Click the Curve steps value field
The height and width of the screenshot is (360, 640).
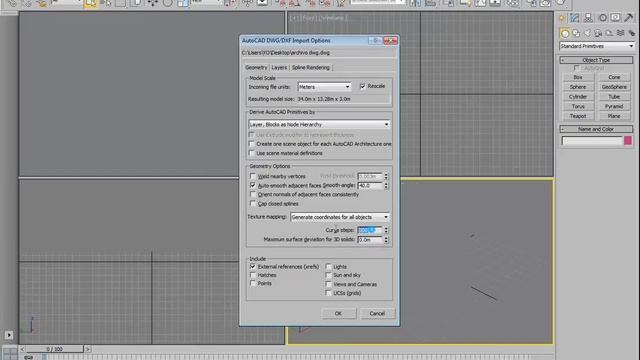[370, 230]
